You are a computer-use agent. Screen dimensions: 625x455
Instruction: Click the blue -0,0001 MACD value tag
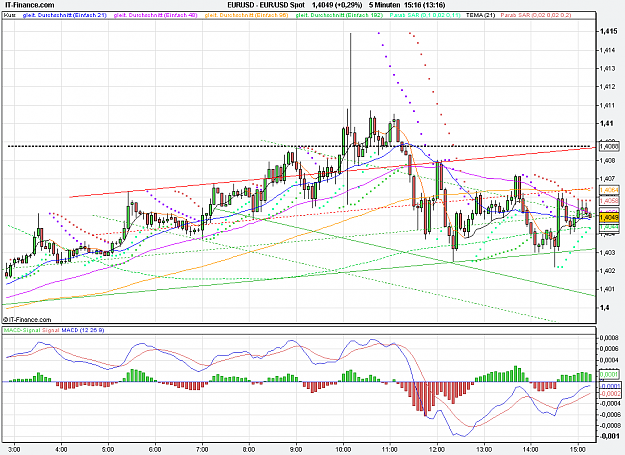(x=610, y=386)
